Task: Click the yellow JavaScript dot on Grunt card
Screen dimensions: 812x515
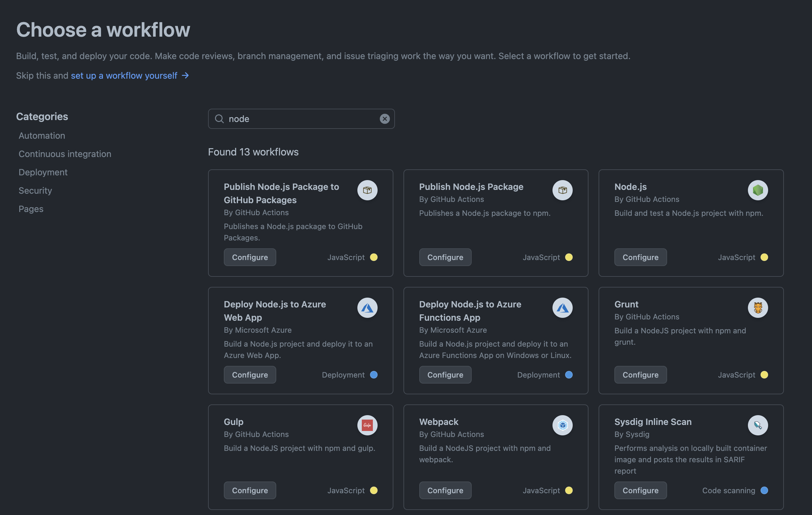Action: [764, 375]
